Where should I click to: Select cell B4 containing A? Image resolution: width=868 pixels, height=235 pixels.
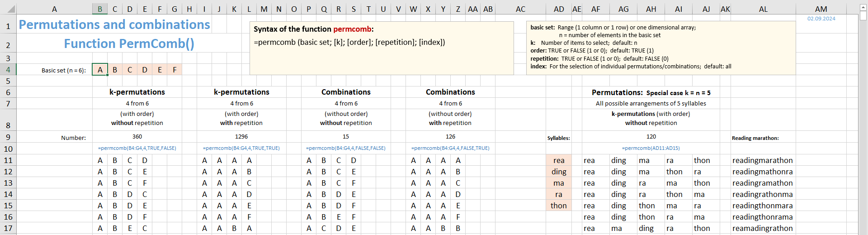(x=100, y=70)
